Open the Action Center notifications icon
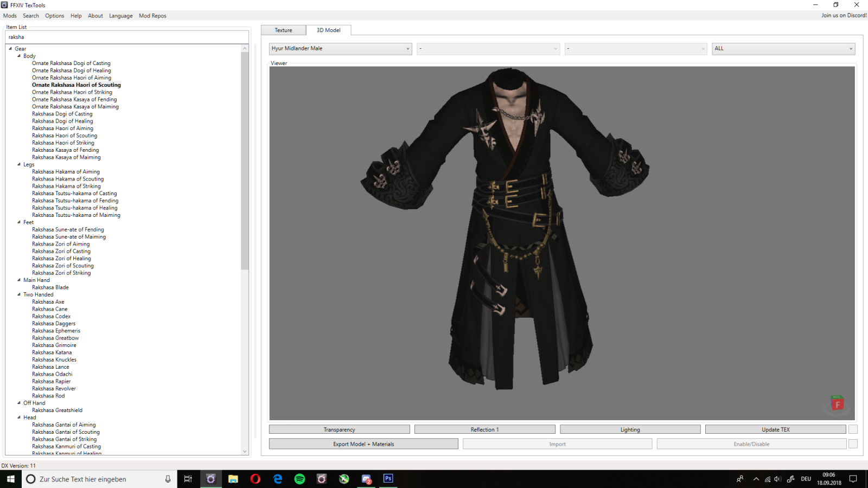The width and height of the screenshot is (868, 488). tap(853, 479)
